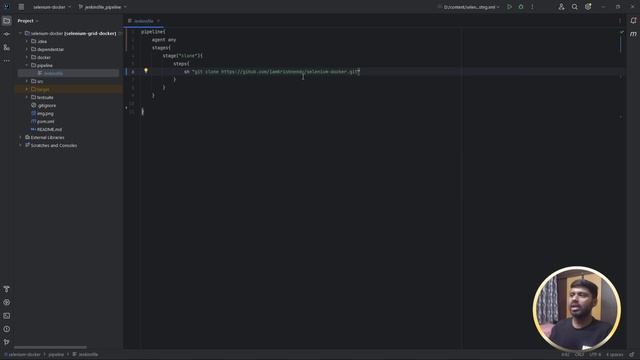Click the stage("clone") code line
The width and height of the screenshot is (640, 360).
[x=182, y=56]
